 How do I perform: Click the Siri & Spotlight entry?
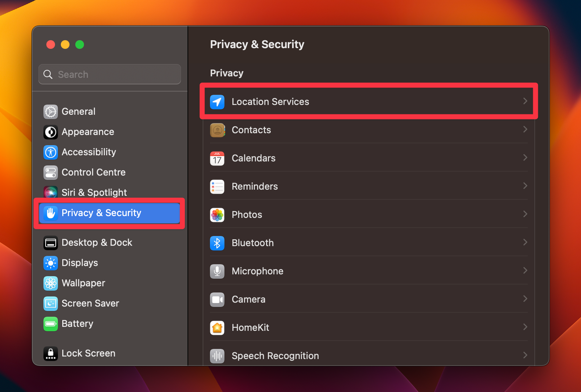94,192
